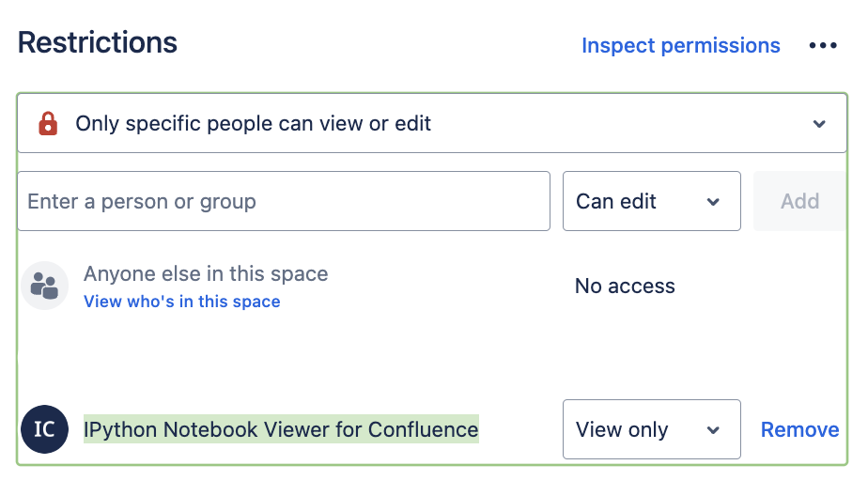Click chevron arrow in restriction type selector
This screenshot has width=868, height=496.
[819, 124]
